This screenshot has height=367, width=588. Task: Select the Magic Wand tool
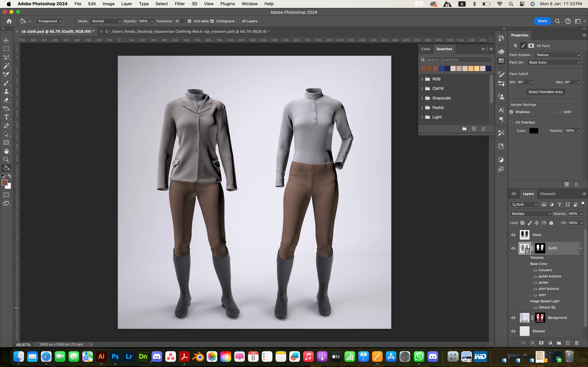tap(6, 66)
